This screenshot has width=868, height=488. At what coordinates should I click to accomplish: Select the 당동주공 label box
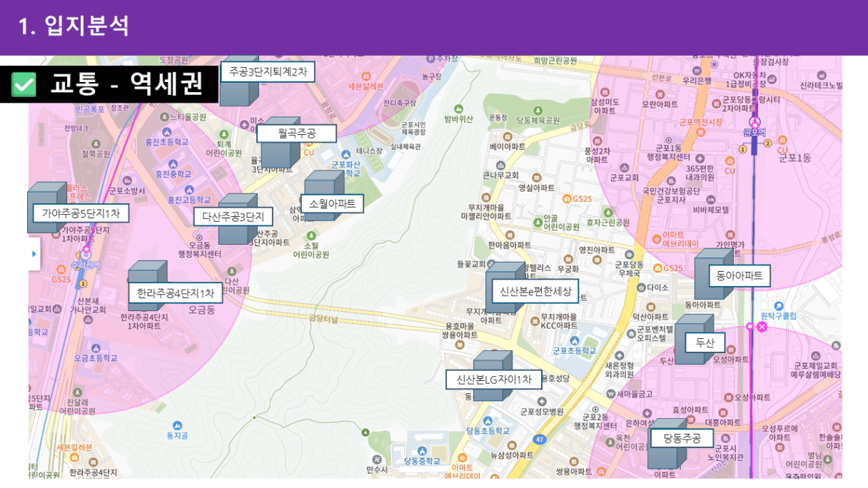(x=682, y=438)
